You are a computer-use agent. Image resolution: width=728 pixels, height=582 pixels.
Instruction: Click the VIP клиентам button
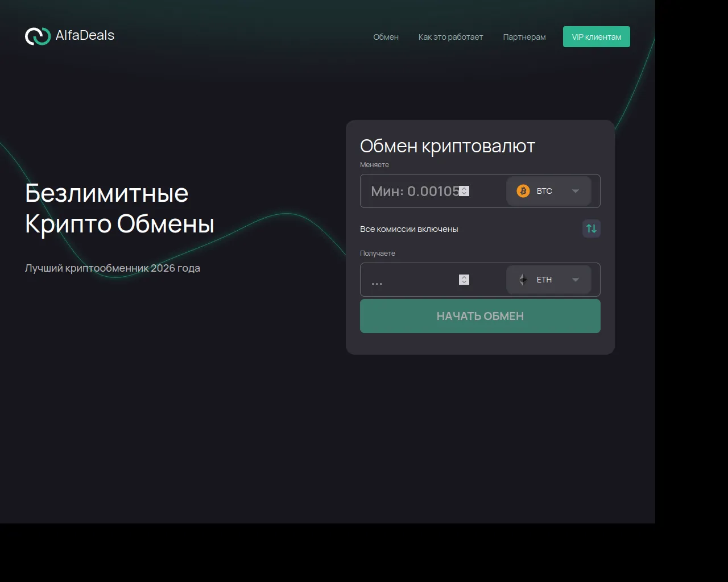[x=597, y=37]
